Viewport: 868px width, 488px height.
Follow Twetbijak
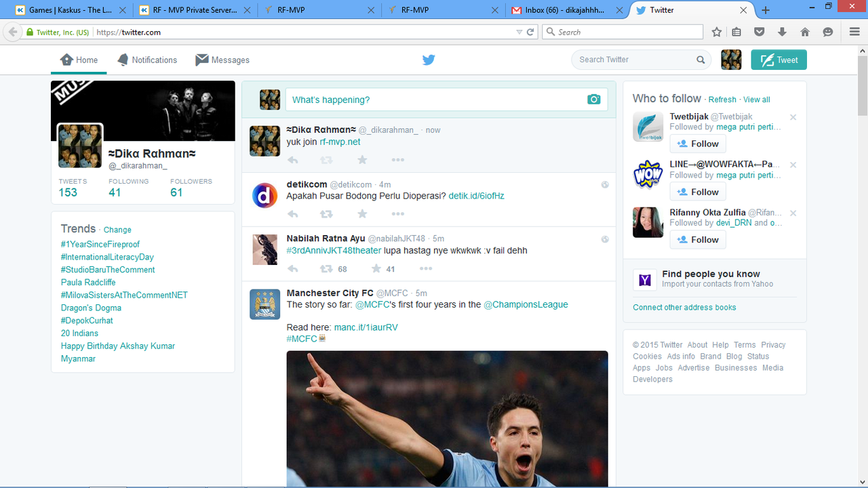(x=698, y=144)
